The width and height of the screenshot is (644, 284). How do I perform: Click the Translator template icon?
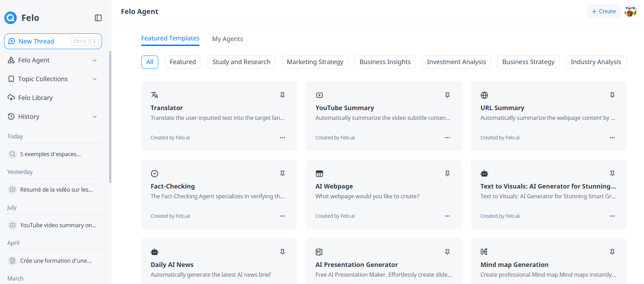click(x=154, y=95)
